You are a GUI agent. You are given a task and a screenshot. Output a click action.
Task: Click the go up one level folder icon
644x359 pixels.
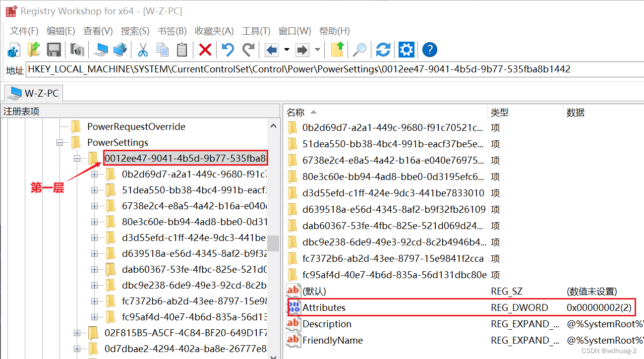[x=337, y=50]
